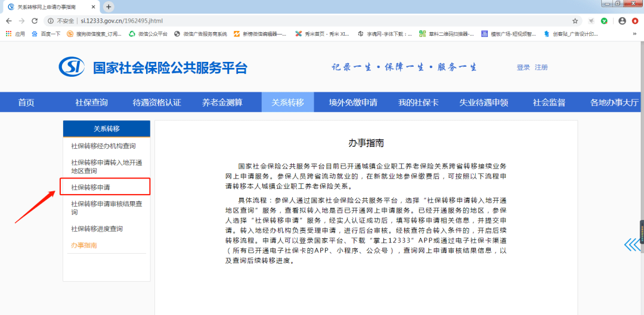Go to 养老金测算 in the nav bar
This screenshot has width=644, height=315.
pyautogui.click(x=222, y=102)
